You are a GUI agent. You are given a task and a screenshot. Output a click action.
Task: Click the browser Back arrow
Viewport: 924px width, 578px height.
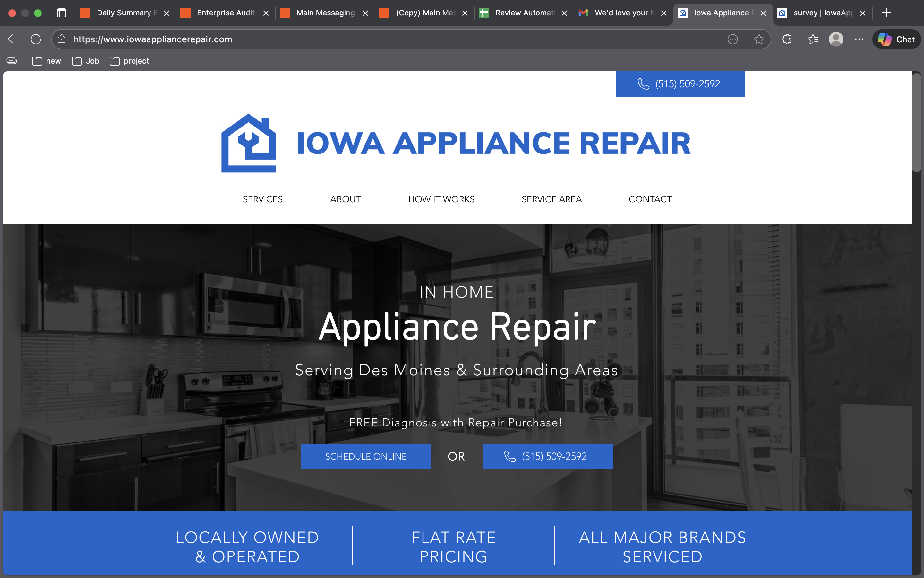pyautogui.click(x=13, y=39)
